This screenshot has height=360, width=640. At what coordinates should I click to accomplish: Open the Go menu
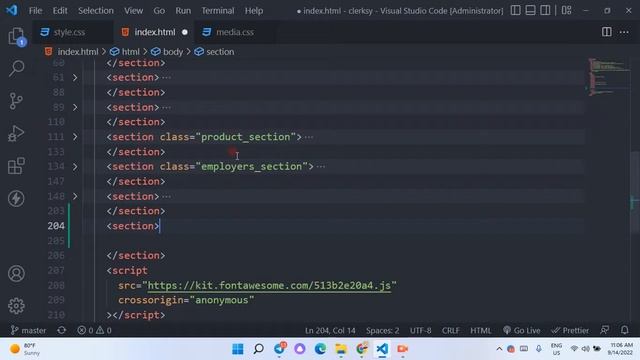(159, 11)
